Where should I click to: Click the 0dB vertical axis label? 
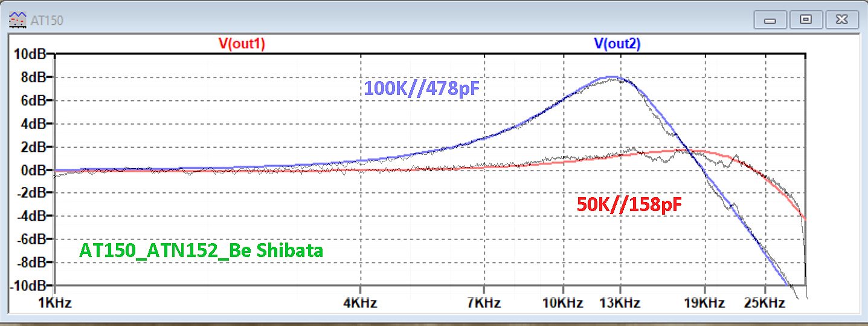point(33,170)
